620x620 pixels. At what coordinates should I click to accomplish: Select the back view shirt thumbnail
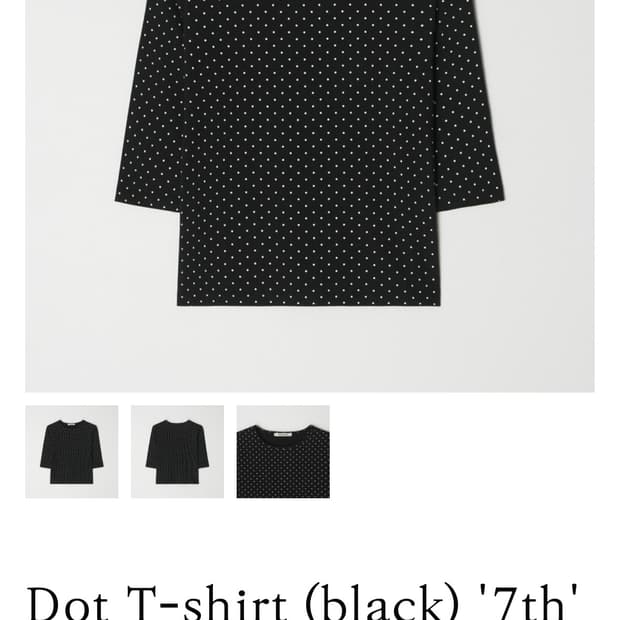click(x=177, y=452)
